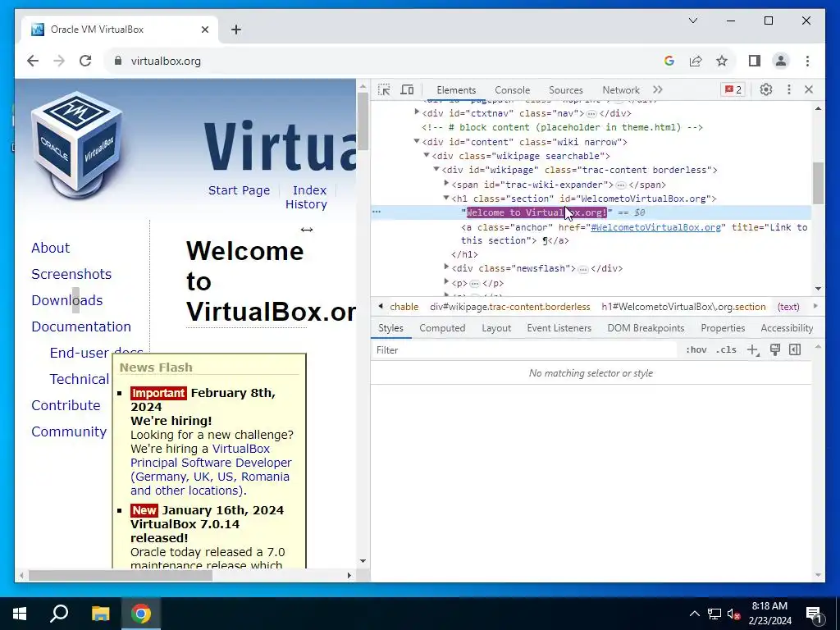The image size is (840, 630).
Task: Open the Chrome profile avatar
Action: click(x=781, y=61)
